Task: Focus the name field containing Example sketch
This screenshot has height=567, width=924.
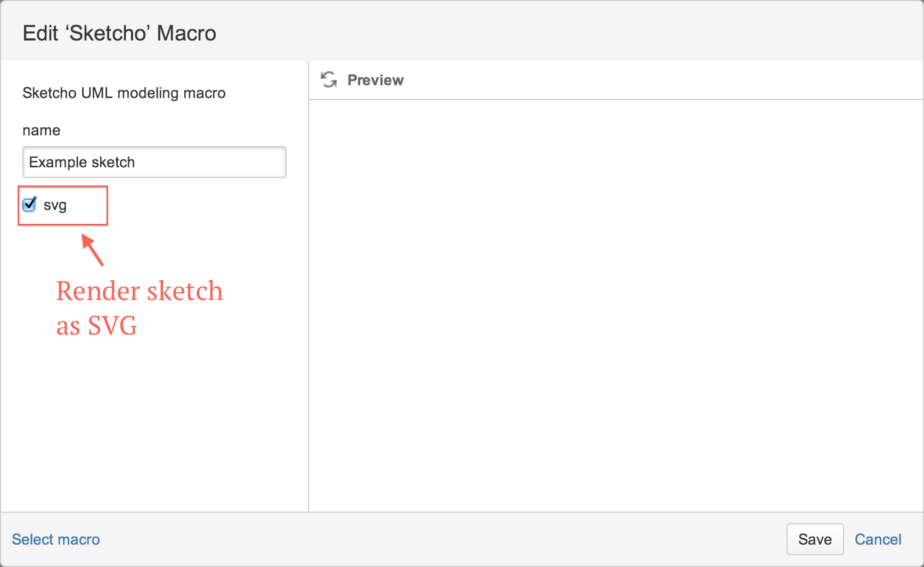Action: point(155,162)
